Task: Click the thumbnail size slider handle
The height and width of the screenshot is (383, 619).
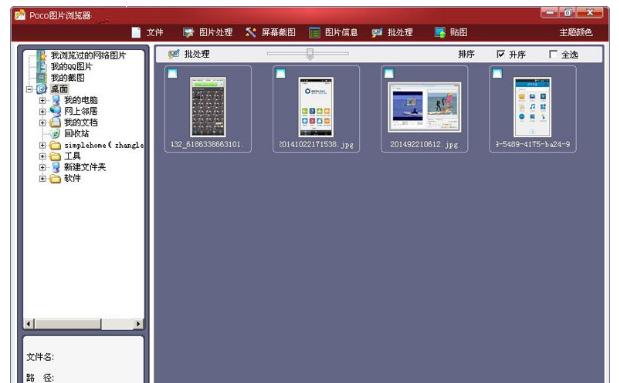Action: pos(310,54)
